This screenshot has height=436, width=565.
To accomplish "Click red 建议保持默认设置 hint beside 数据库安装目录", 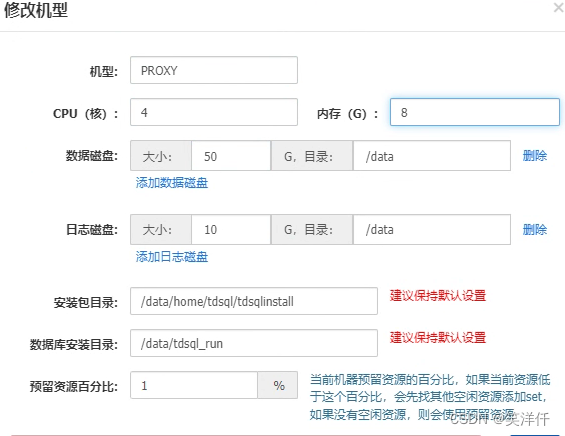I will tap(438, 338).
